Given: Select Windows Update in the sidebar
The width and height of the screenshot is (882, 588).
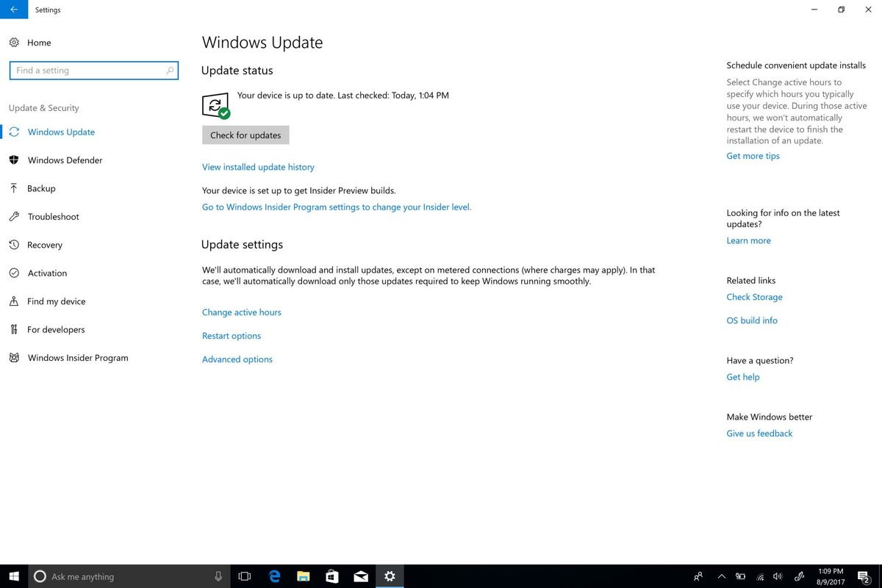Looking at the screenshot, I should pyautogui.click(x=60, y=132).
